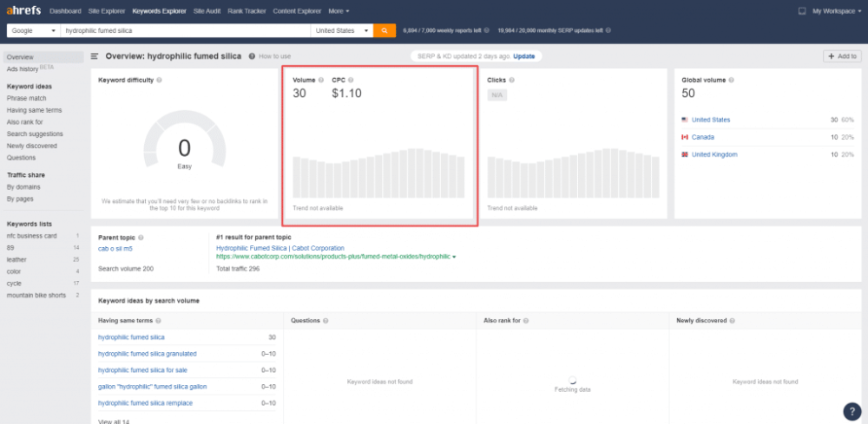Image resolution: width=868 pixels, height=424 pixels.
Task: Click info icon next to Global volume
Action: tap(730, 80)
